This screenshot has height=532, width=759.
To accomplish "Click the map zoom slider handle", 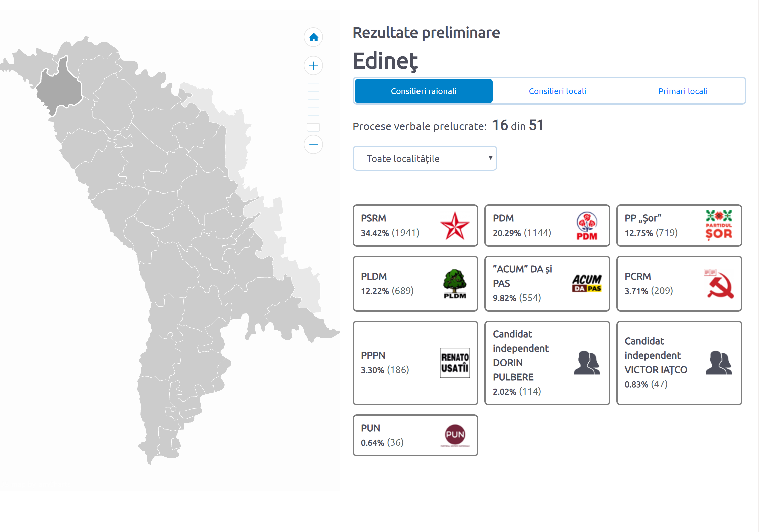I will tap(313, 127).
